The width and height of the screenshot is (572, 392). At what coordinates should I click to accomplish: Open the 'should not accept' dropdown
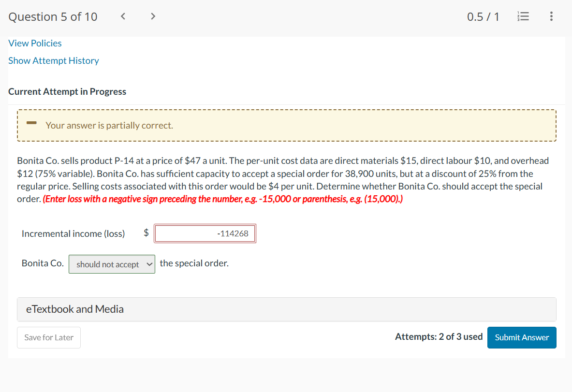112,264
